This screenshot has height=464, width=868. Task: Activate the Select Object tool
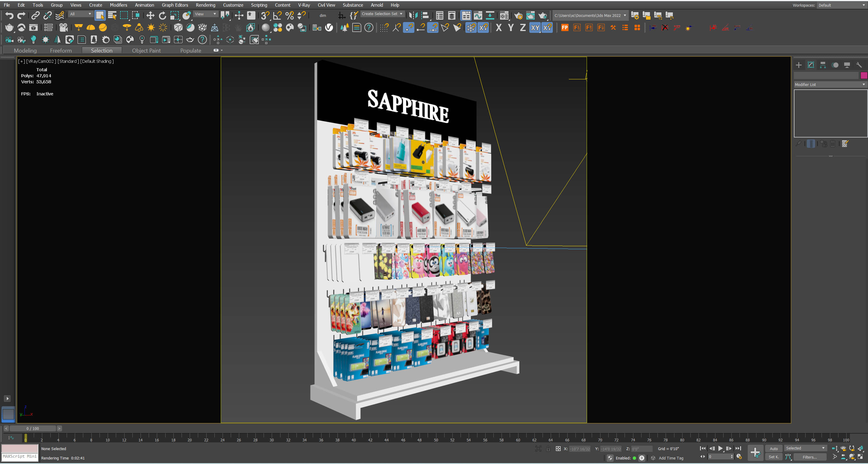tap(100, 15)
